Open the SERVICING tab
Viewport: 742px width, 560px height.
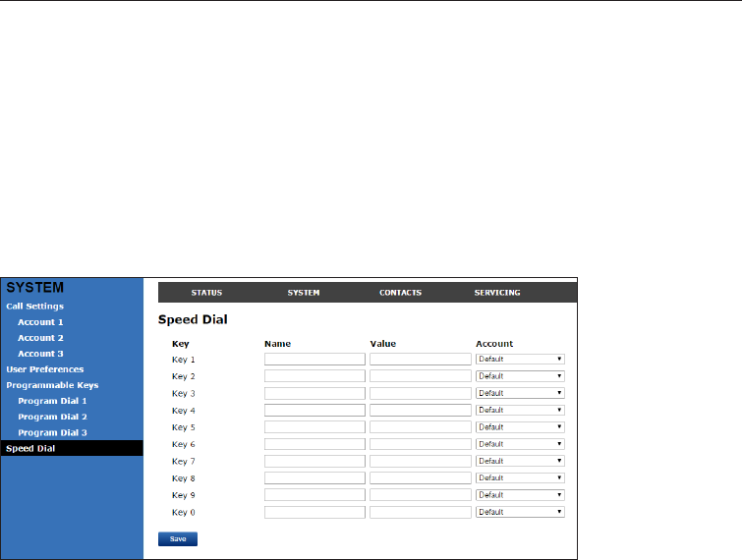(497, 293)
